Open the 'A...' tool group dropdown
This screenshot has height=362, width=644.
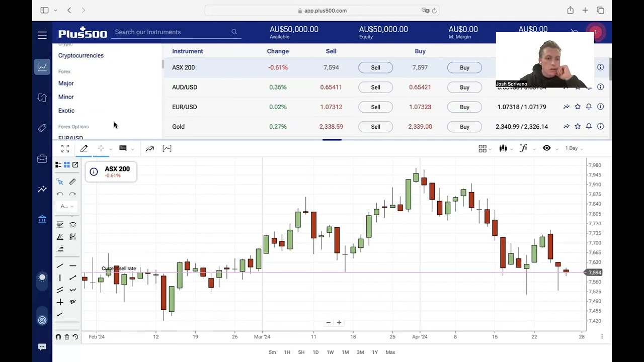[x=67, y=206]
